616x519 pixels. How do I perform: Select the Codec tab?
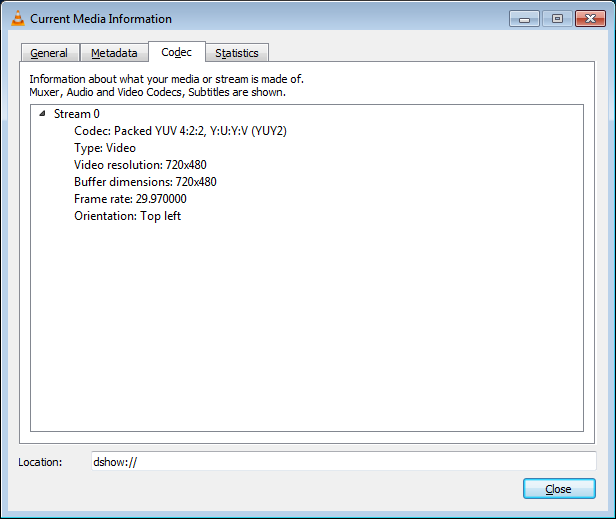pyautogui.click(x=177, y=52)
